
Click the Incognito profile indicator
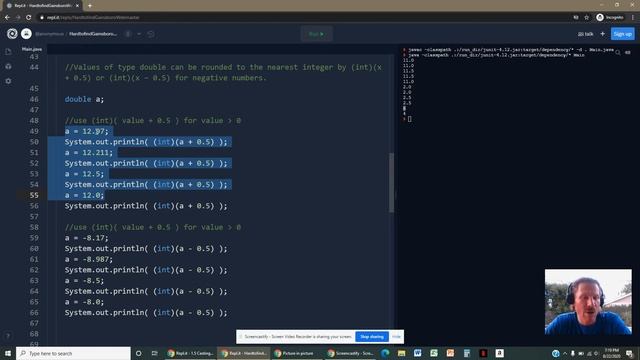(x=610, y=18)
